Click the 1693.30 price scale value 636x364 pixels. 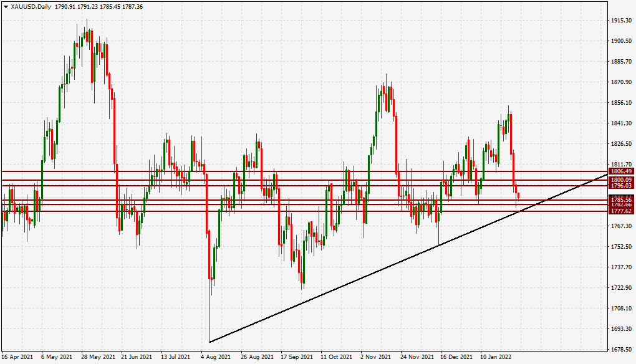(621, 328)
